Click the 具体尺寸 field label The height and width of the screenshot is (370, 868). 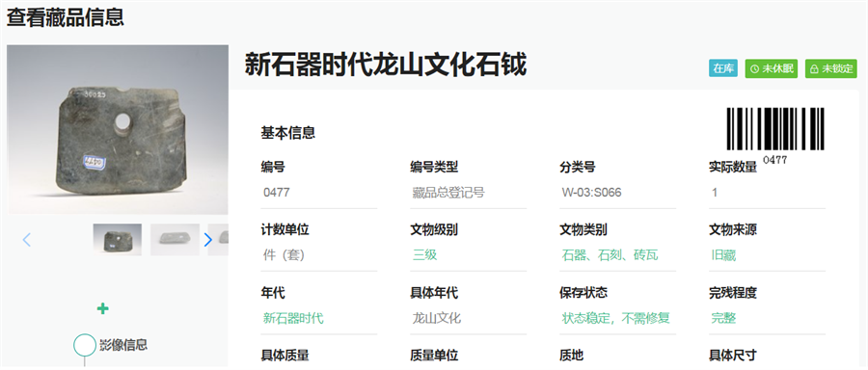[x=733, y=356]
